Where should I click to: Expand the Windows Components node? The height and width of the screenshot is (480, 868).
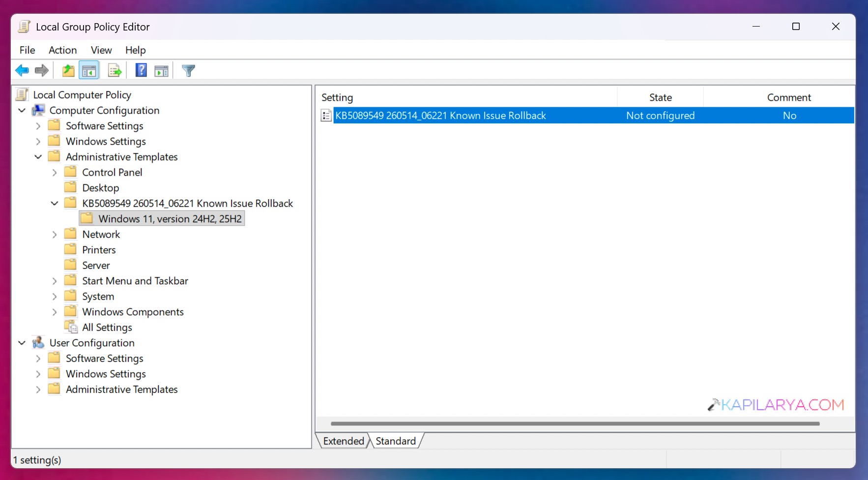pyautogui.click(x=55, y=312)
